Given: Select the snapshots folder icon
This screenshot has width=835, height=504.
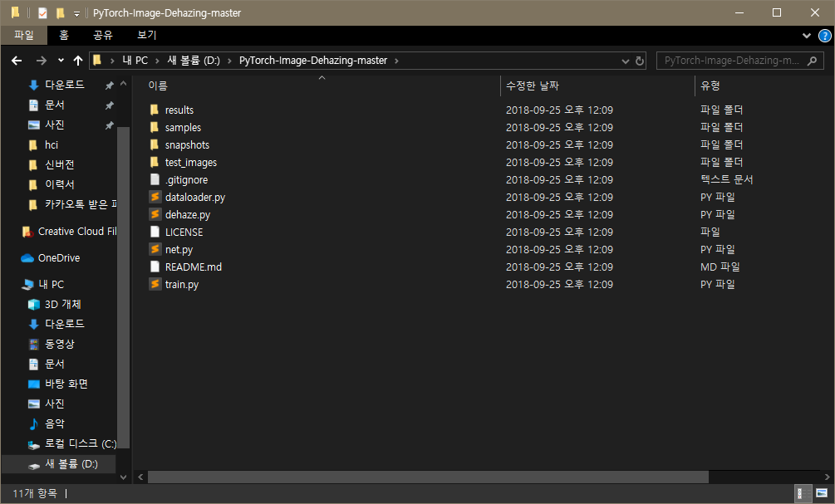Looking at the screenshot, I should (155, 144).
